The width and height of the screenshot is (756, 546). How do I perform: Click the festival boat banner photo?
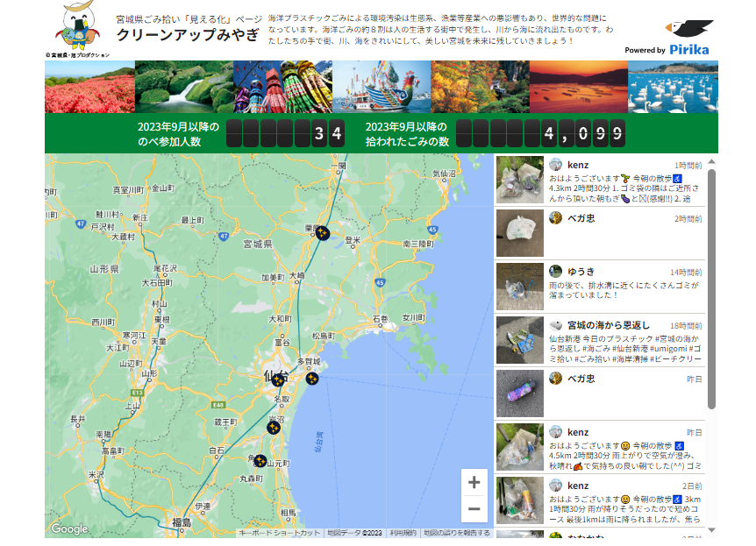click(382, 87)
